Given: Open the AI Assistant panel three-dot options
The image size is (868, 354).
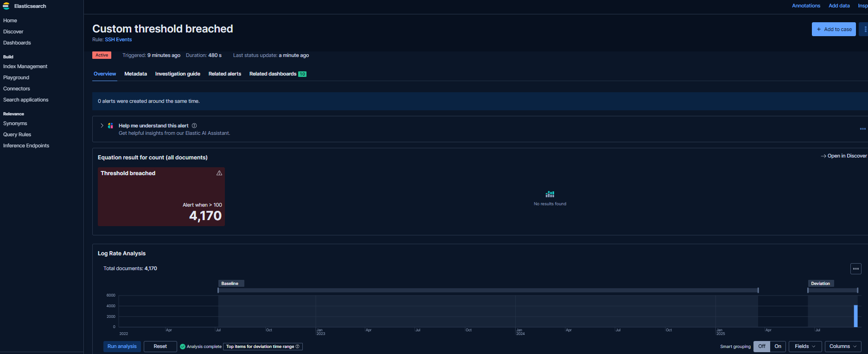Looking at the screenshot, I should [862, 129].
